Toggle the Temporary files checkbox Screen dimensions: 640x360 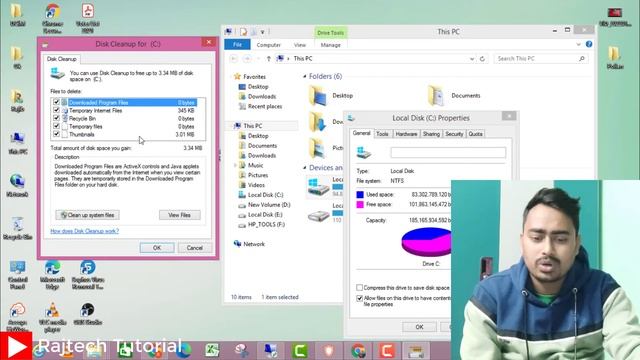[56, 126]
